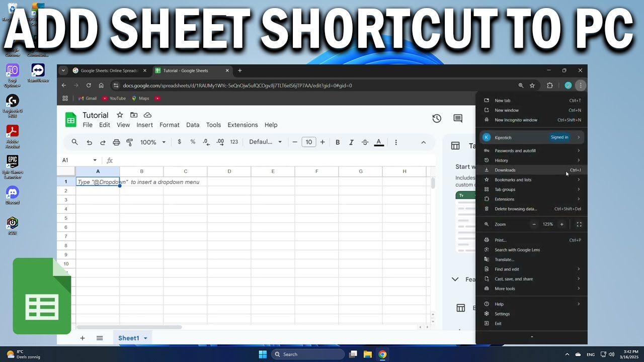The width and height of the screenshot is (644, 362).
Task: Open the Format menu
Action: [x=170, y=125]
